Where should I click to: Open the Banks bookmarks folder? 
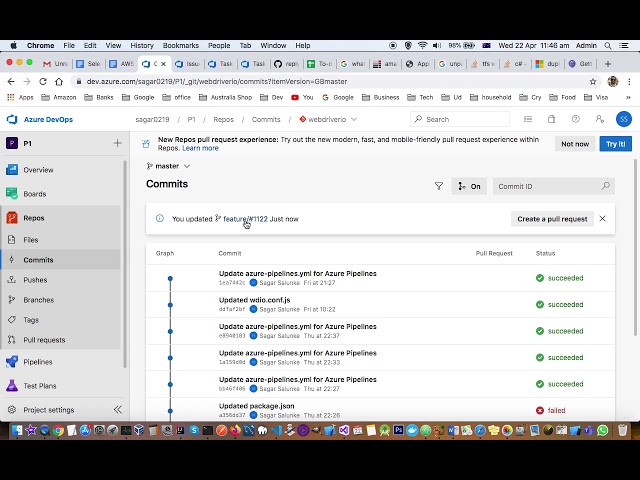coord(99,97)
